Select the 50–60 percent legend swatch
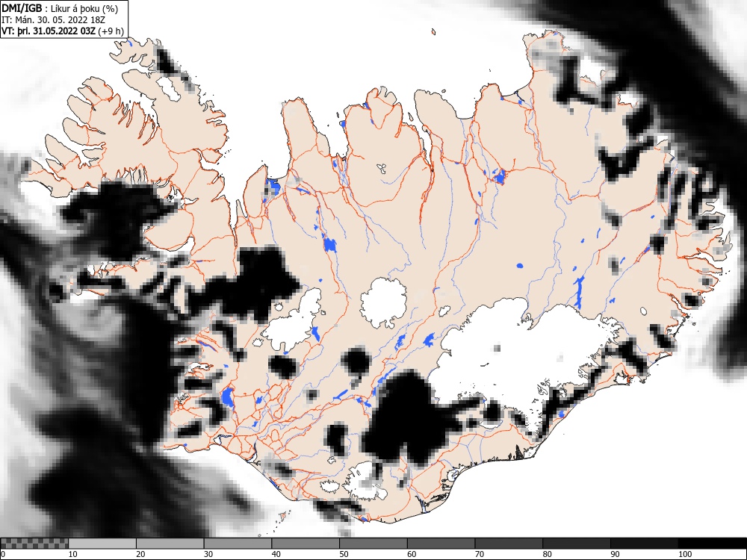The height and width of the screenshot is (560, 747). [x=373, y=544]
